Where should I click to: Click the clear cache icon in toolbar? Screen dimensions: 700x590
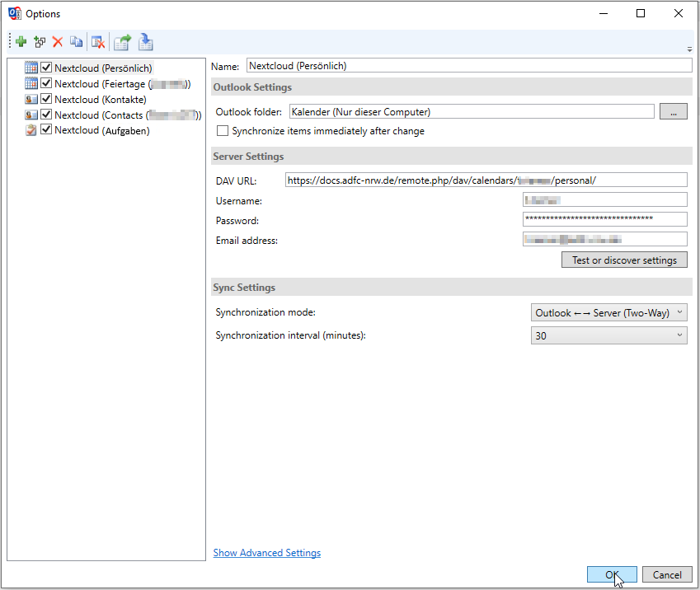pos(97,42)
